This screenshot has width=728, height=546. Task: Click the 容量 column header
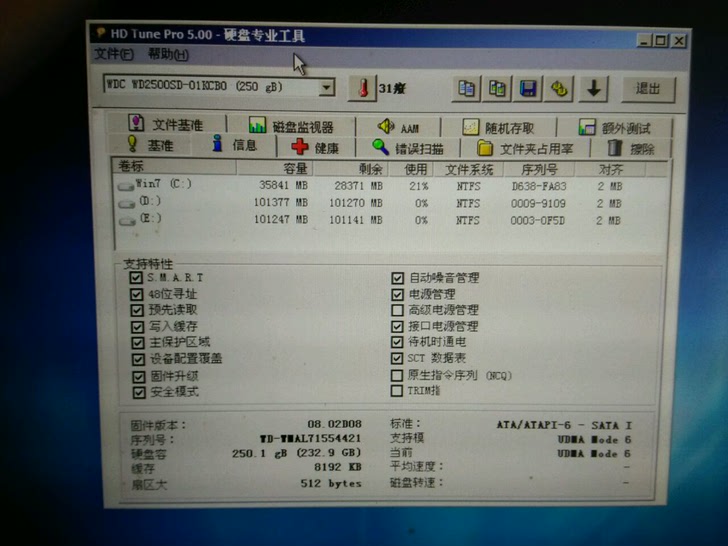(x=275, y=168)
